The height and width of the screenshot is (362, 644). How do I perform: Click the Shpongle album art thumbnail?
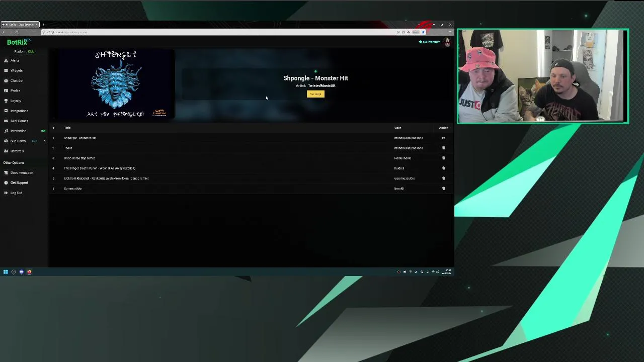point(116,84)
